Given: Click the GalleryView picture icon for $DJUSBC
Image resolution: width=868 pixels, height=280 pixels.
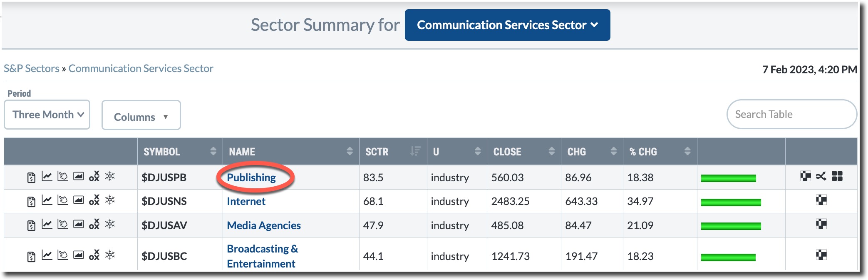Looking at the screenshot, I should 79,255.
